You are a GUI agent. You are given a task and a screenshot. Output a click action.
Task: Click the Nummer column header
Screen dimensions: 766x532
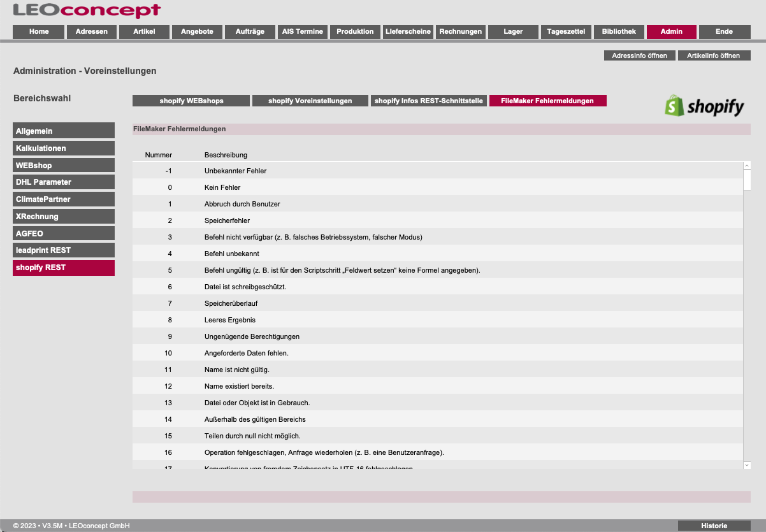tap(159, 155)
